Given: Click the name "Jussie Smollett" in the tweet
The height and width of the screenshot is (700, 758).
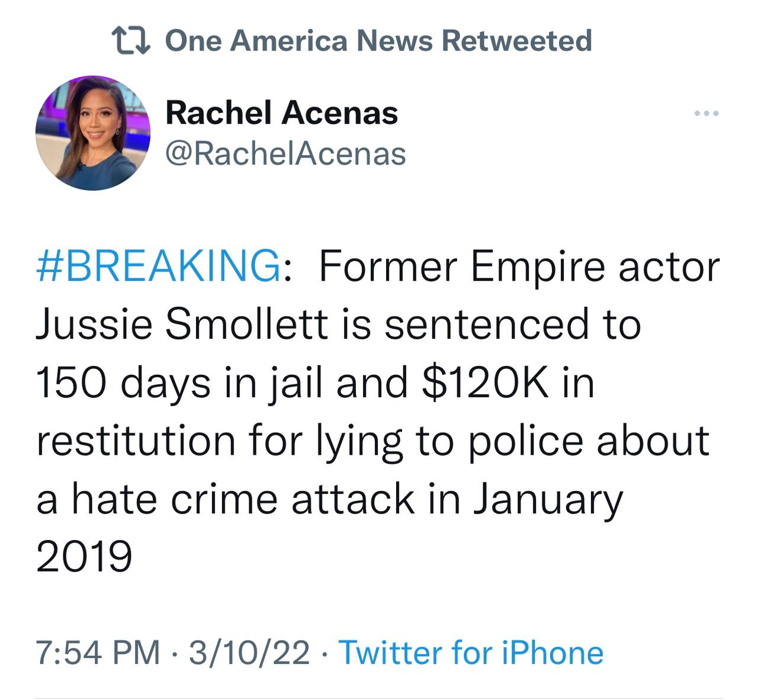Looking at the screenshot, I should [182, 324].
